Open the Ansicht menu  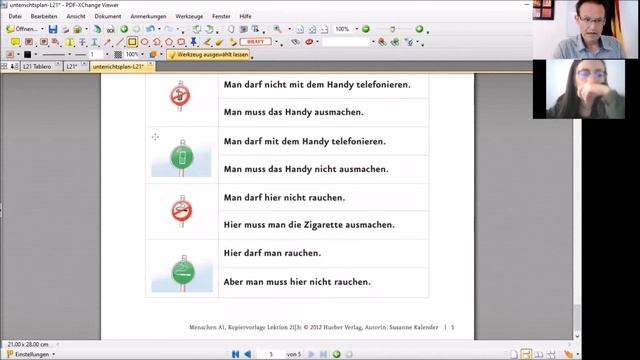click(76, 16)
